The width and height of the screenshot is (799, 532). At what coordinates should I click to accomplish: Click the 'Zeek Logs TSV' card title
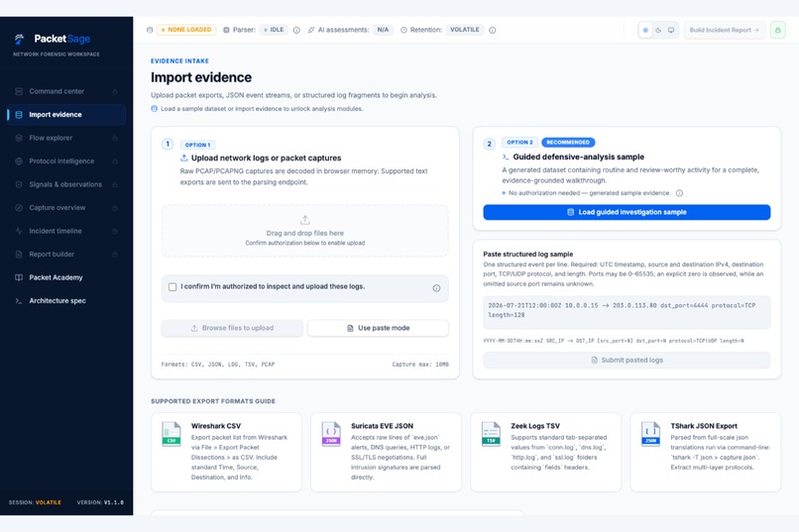tap(535, 426)
